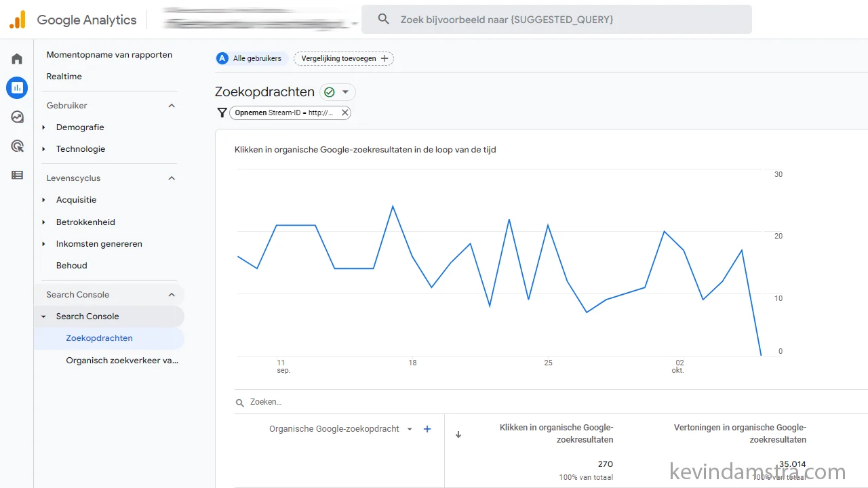
Task: Open dropdown arrow next to Zoekopdrachten title
Action: [x=345, y=92]
